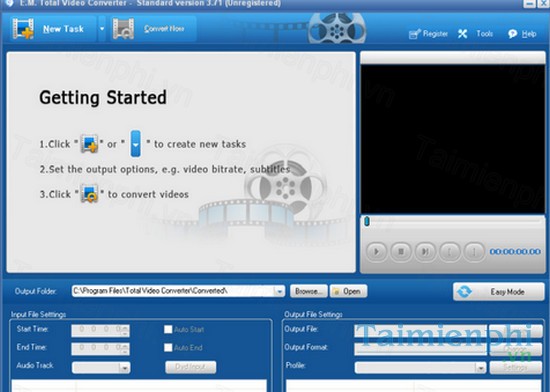The width and height of the screenshot is (550, 392).
Task: Click the next frame playback button
Action: (x=425, y=251)
